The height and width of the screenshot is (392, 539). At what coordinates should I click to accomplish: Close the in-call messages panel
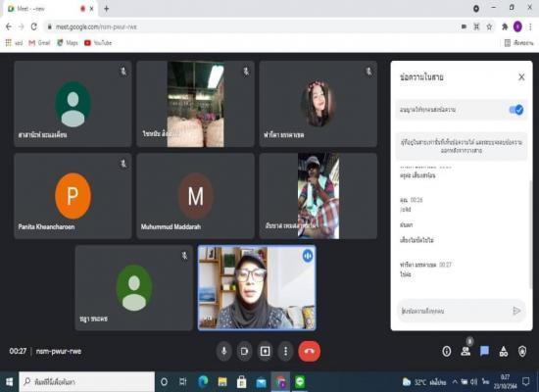521,77
